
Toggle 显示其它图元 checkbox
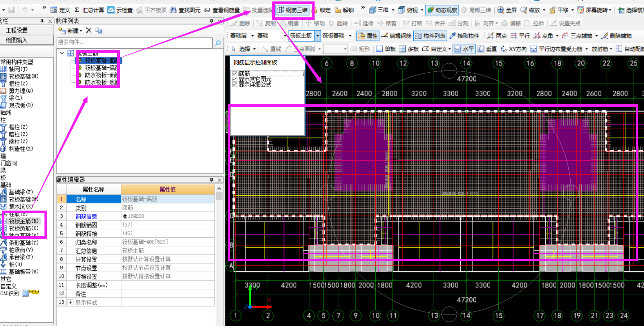point(235,79)
